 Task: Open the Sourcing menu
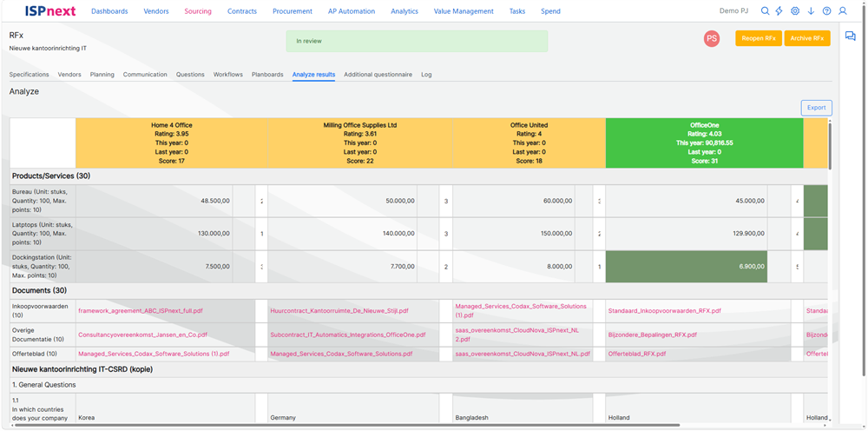pos(198,11)
